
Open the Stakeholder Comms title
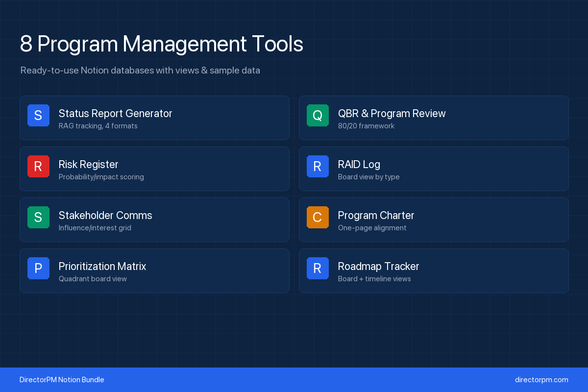click(x=105, y=216)
